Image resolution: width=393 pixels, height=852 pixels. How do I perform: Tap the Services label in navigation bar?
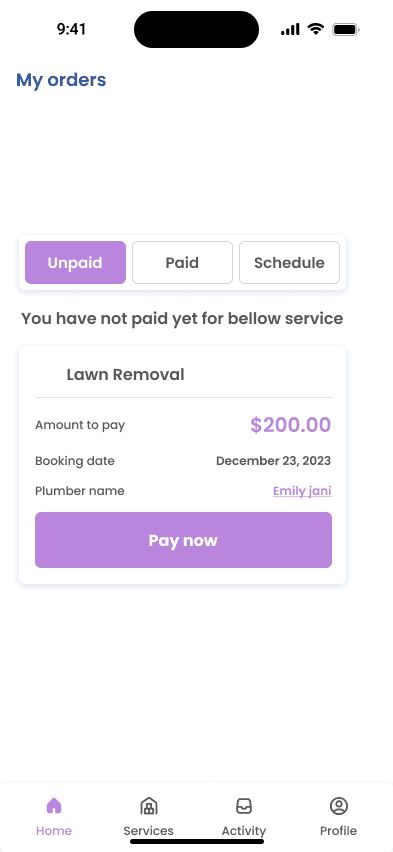point(148,831)
